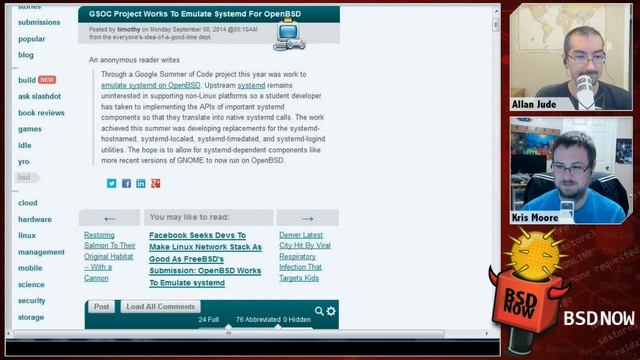
Task: Click horizontal scrollbar right arrow
Action: pos(486,333)
